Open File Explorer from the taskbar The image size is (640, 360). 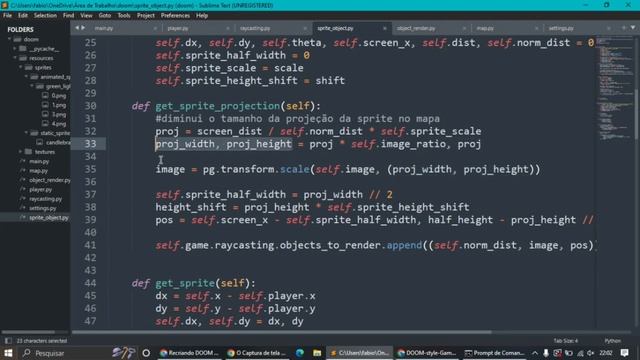(x=317, y=353)
